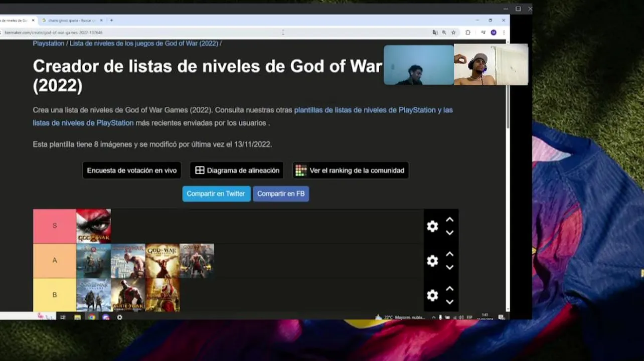Select the second game cover in A tier

click(128, 261)
